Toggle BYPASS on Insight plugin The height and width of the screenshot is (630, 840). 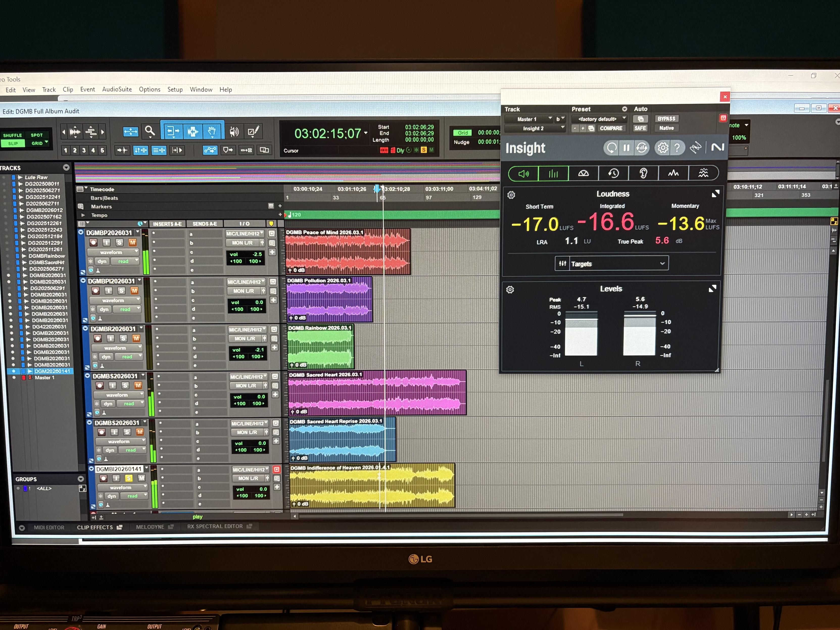coord(666,119)
